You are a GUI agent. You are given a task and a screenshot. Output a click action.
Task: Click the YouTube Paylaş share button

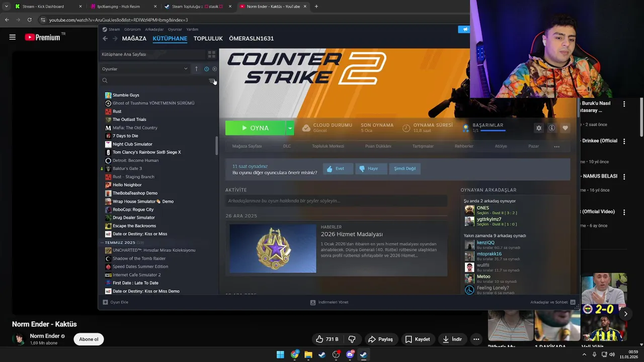(x=380, y=339)
